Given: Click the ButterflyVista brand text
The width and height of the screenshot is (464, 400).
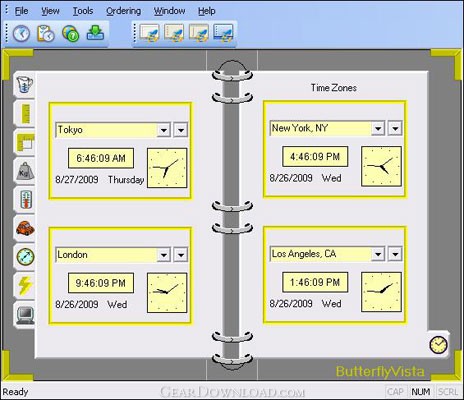Looking at the screenshot, I should point(380,371).
